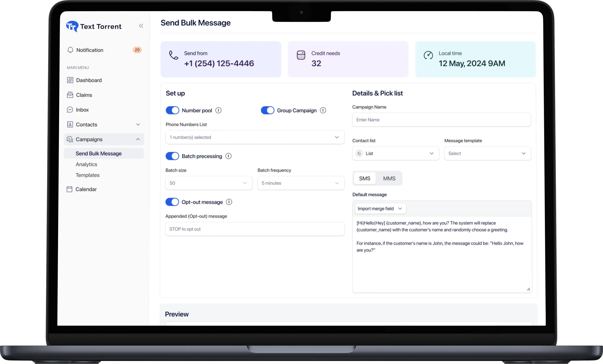Switch to the MMS tab
This screenshot has height=364, width=603.
(389, 178)
